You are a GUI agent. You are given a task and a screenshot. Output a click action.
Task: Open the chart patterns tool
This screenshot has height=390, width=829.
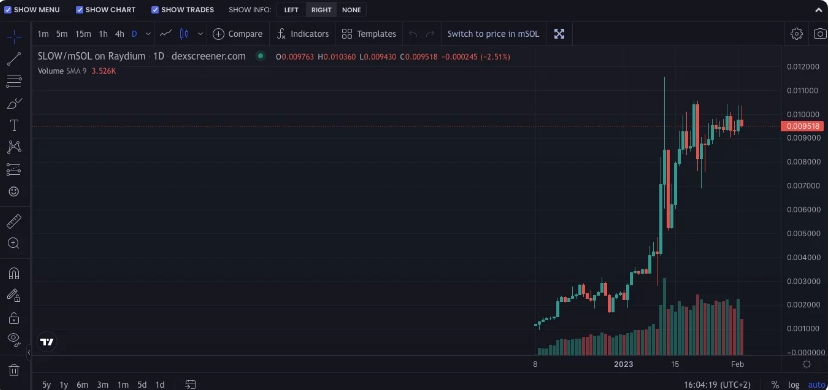coord(14,147)
